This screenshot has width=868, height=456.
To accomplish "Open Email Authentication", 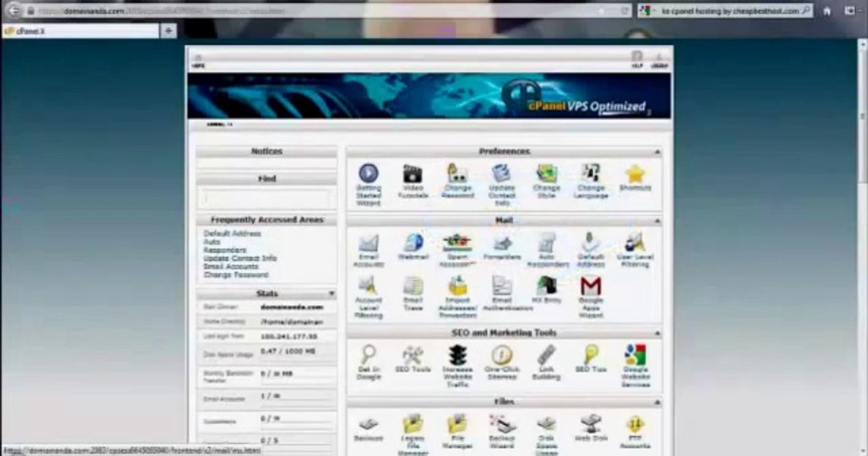I will coord(501,286).
